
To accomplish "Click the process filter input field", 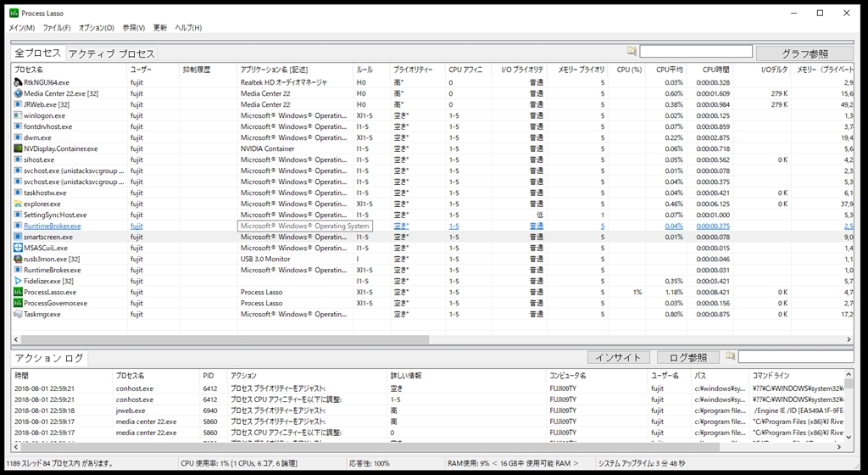I will [696, 52].
